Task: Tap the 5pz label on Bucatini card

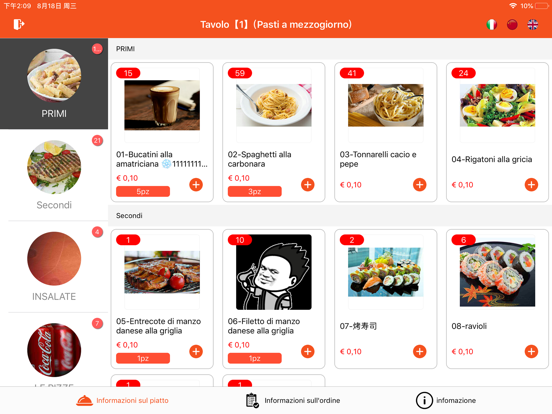Action: pos(143,192)
